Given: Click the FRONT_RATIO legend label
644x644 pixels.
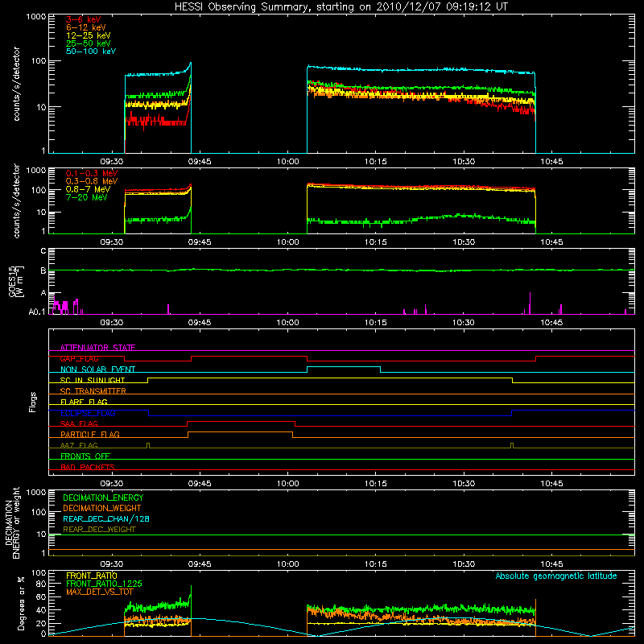Looking at the screenshot, I should [x=92, y=576].
